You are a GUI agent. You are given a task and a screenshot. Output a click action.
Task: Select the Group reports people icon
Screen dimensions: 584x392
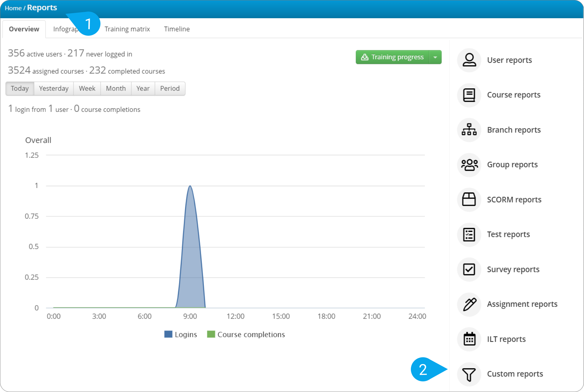coord(469,165)
